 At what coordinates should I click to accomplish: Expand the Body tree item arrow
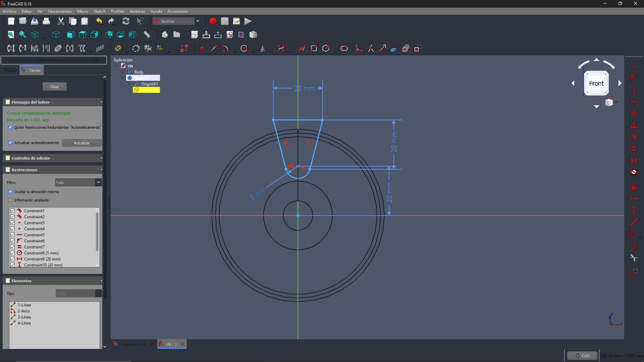(x=123, y=72)
